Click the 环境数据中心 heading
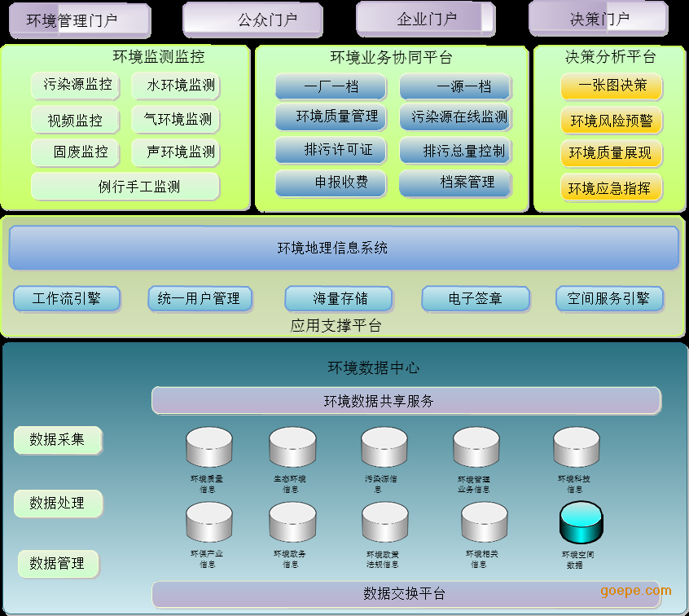Image resolution: width=689 pixels, height=616 pixels. [x=374, y=367]
